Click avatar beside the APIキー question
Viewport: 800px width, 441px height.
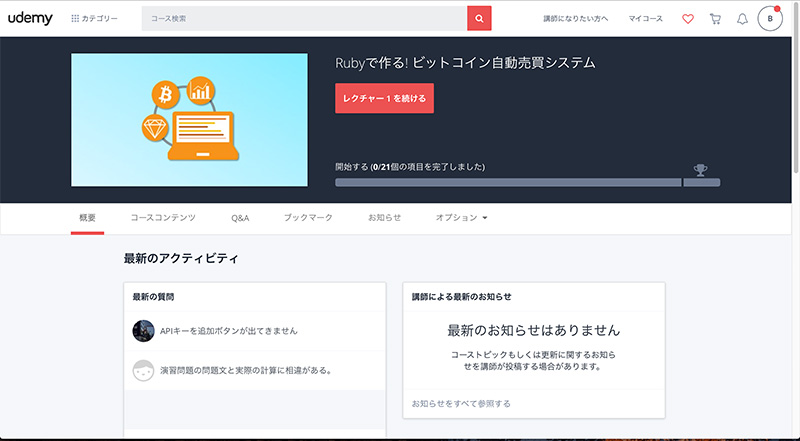[143, 331]
